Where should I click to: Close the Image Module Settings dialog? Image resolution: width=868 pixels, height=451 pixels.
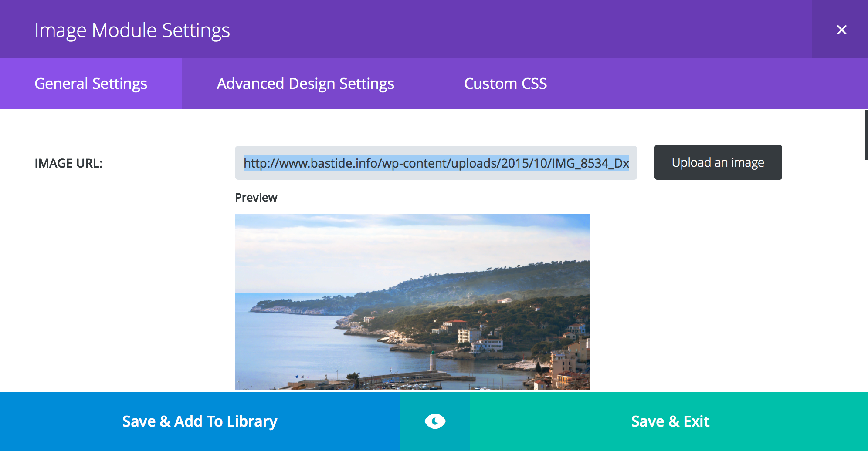[x=841, y=30]
